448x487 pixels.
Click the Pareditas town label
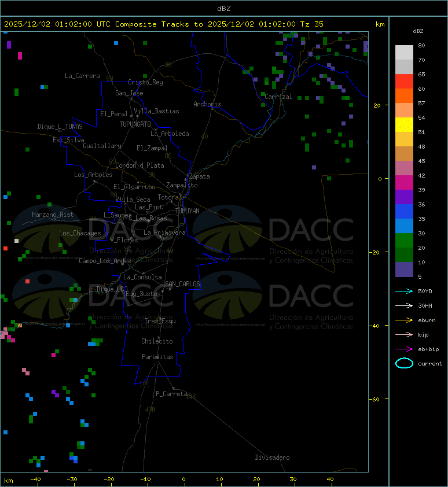pos(157,357)
